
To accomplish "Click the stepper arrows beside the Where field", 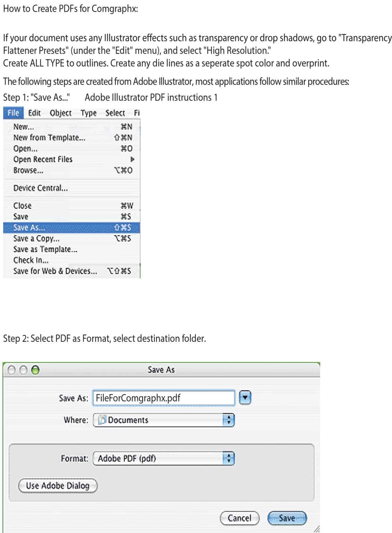I will (229, 420).
